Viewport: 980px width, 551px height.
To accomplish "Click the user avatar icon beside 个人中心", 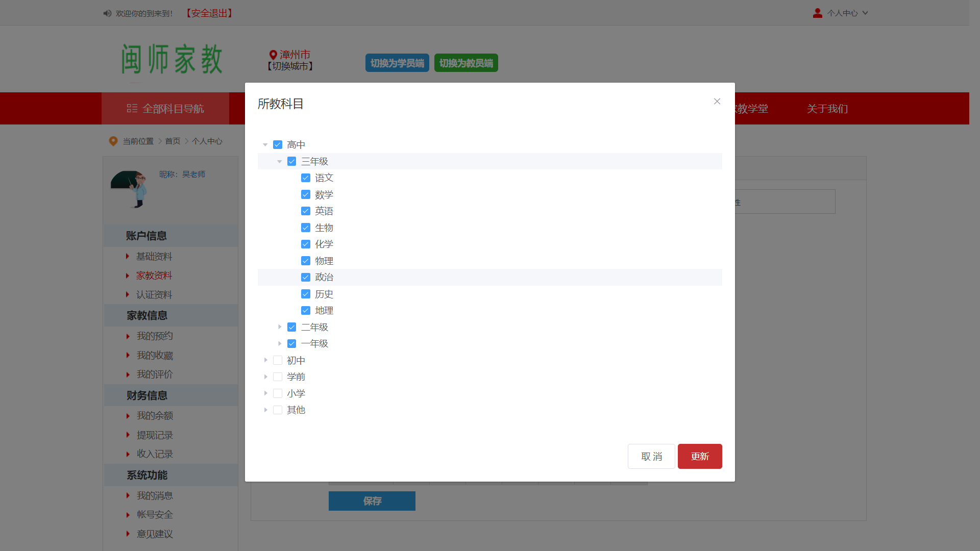I will tap(817, 13).
